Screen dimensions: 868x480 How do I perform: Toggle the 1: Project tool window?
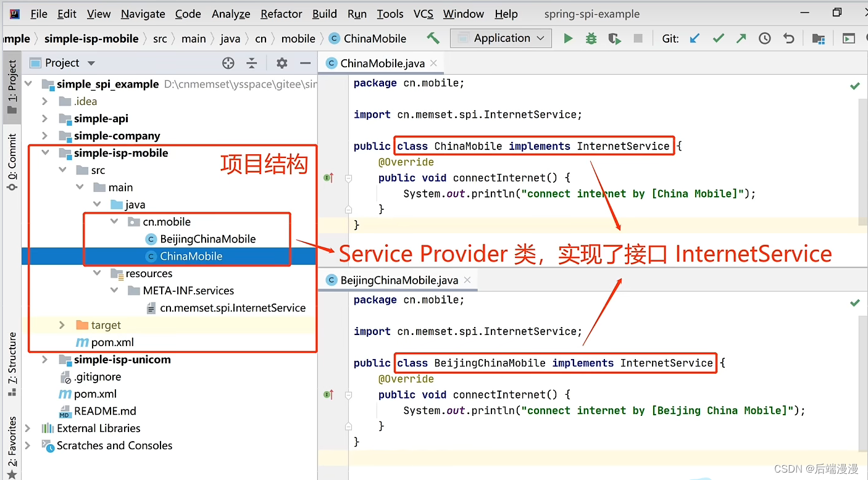tap(12, 86)
